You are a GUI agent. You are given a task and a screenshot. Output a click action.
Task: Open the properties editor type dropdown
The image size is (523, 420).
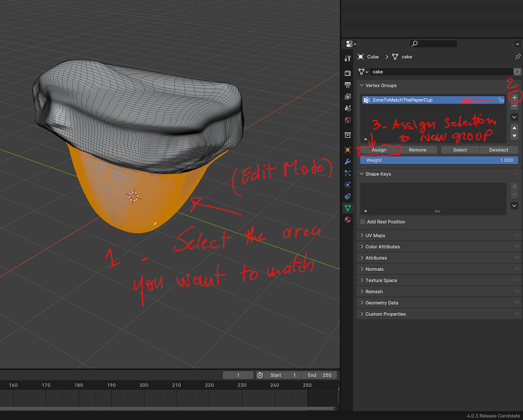351,44
